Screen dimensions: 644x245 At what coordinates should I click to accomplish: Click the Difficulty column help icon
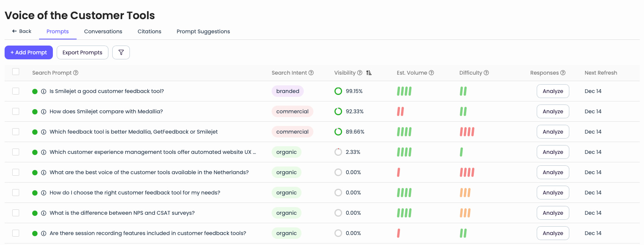tap(486, 73)
